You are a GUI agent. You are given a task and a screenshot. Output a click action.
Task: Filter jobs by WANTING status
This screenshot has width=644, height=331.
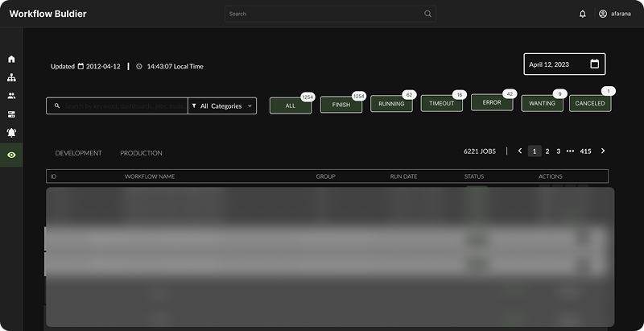(542, 103)
